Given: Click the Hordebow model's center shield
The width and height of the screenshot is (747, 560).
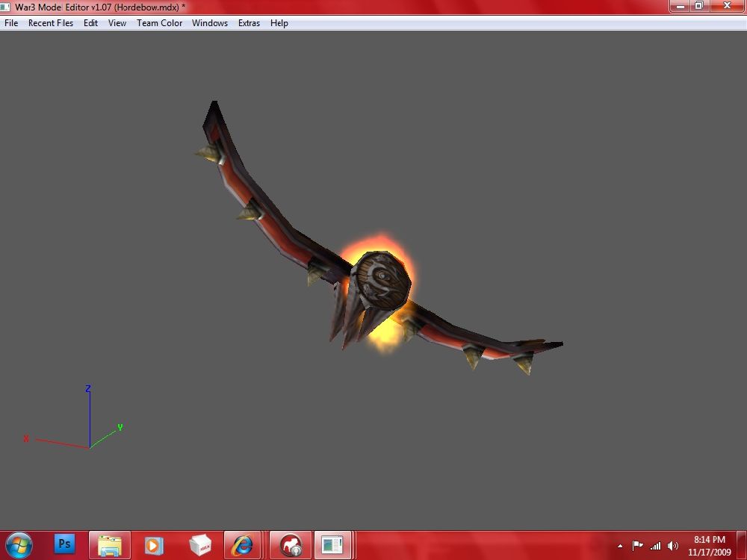Looking at the screenshot, I should (379, 281).
